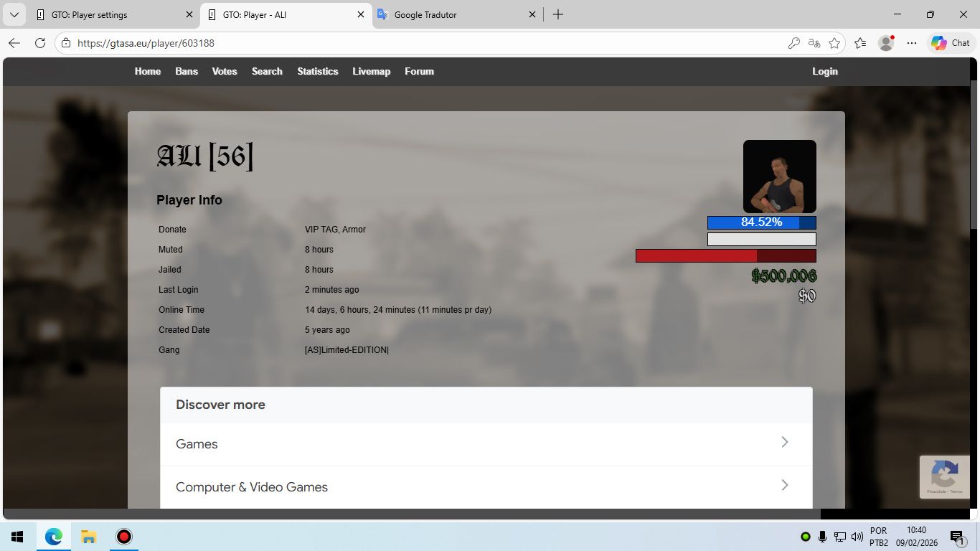The height and width of the screenshot is (551, 980).
Task: Click the password key icon in address bar
Action: tap(793, 43)
